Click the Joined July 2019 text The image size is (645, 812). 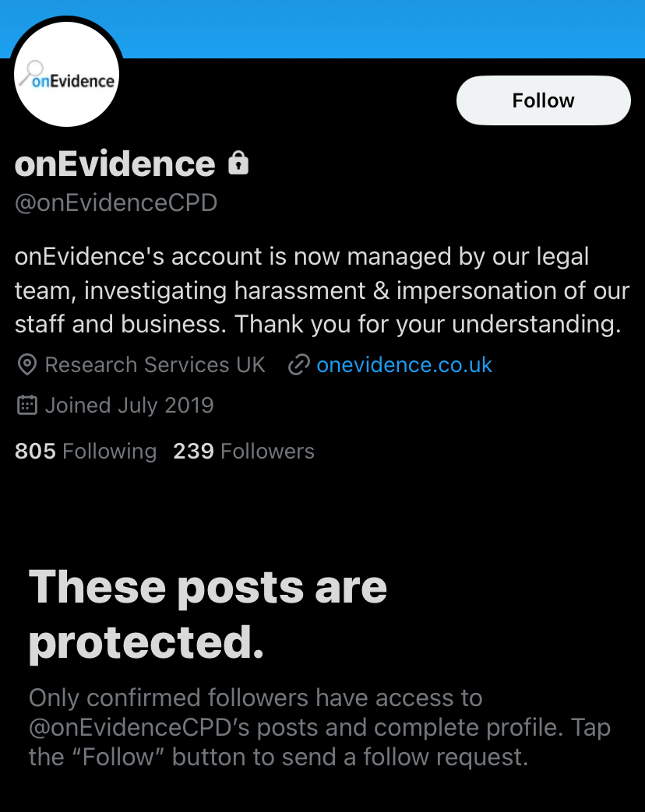[x=129, y=405]
